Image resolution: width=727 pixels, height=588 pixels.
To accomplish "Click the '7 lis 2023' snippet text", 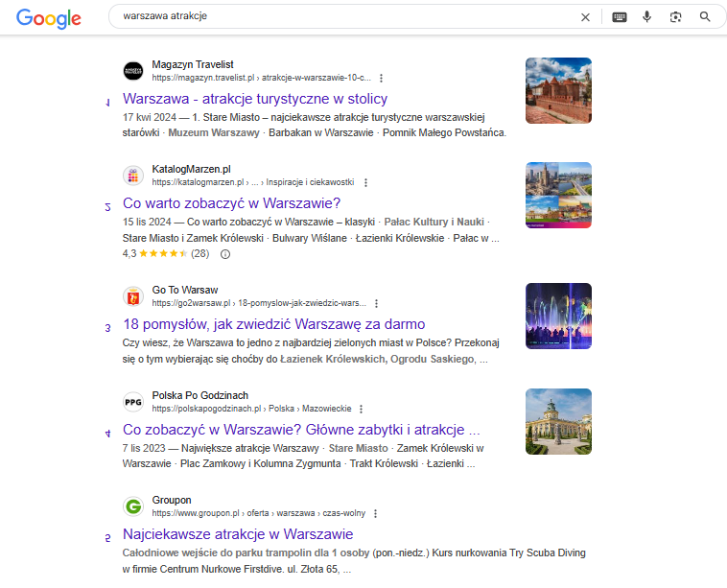I will click(144, 448).
